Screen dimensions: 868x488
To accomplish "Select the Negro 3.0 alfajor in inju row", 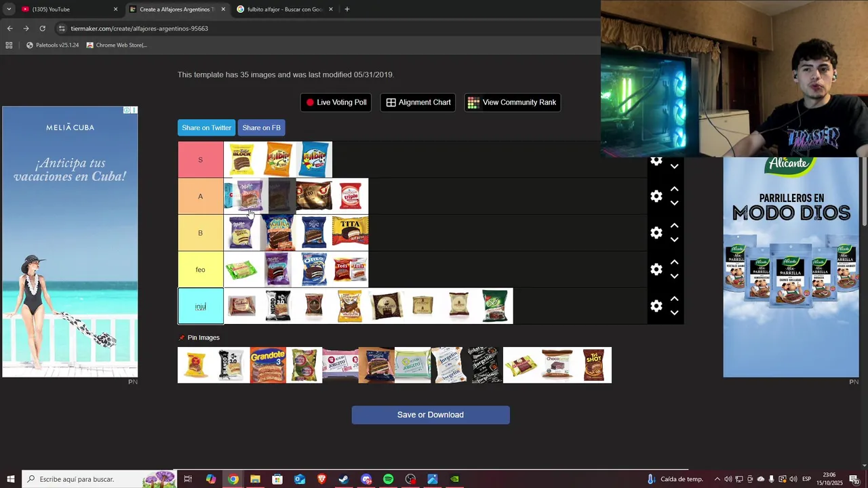I will (278, 306).
